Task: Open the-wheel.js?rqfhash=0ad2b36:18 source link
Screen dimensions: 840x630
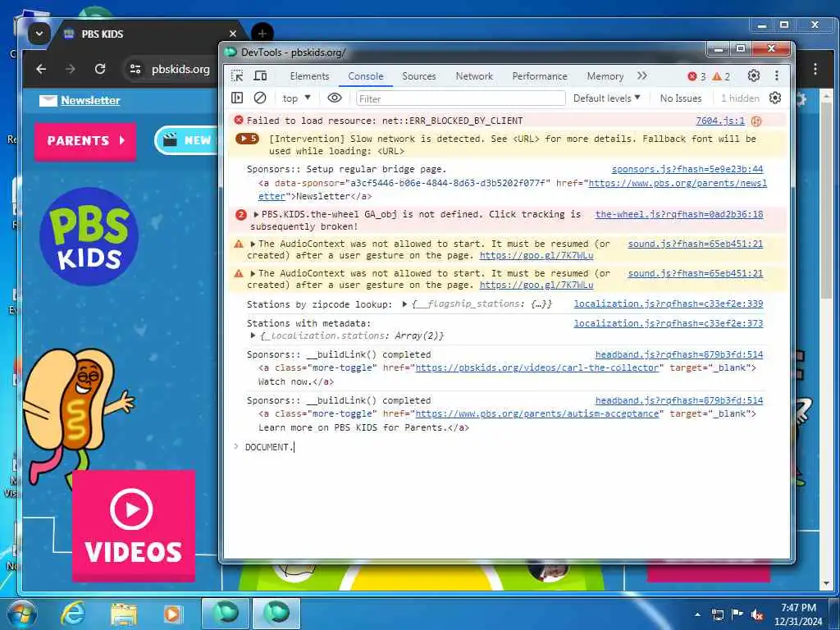Action: (679, 214)
